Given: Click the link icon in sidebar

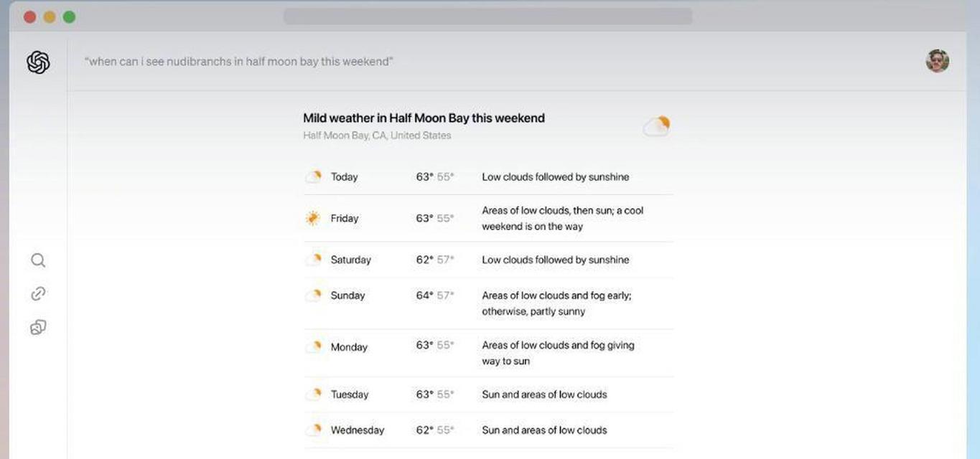Looking at the screenshot, I should [x=38, y=293].
